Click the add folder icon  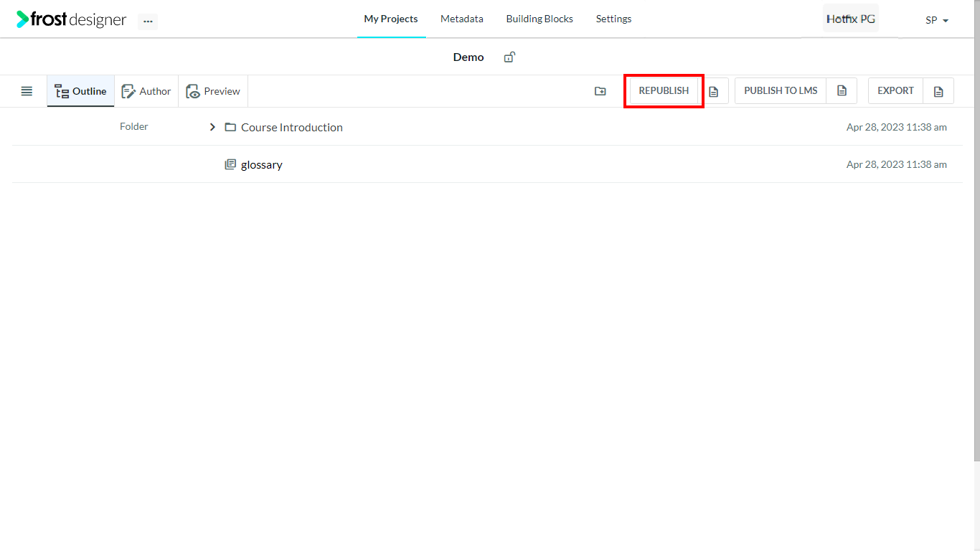click(x=600, y=91)
